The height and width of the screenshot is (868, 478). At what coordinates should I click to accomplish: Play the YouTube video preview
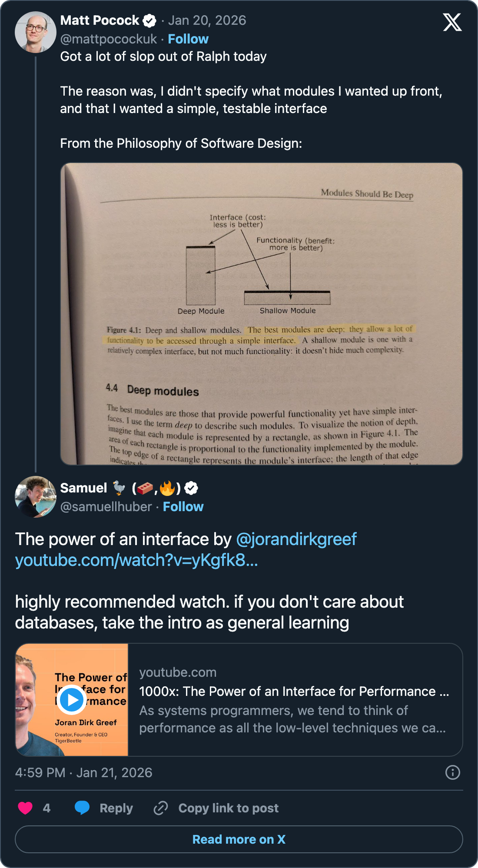tap(72, 700)
